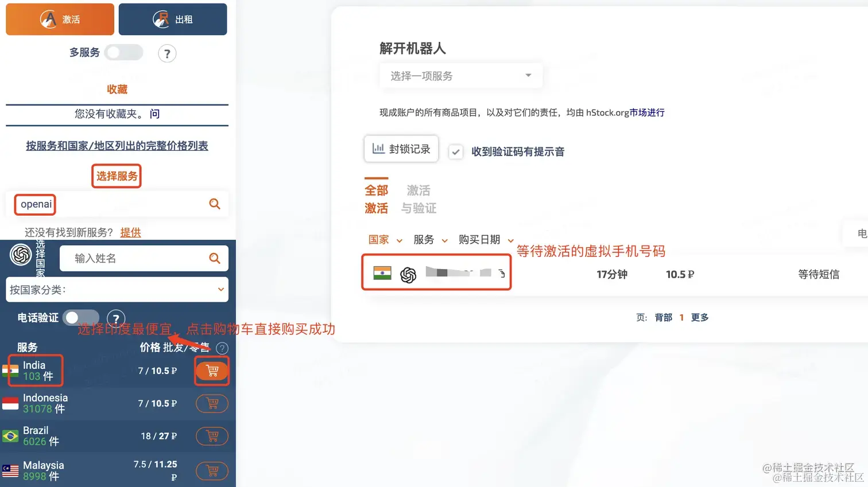868x487 pixels.
Task: Expand the 服务 column filter
Action: coord(431,240)
